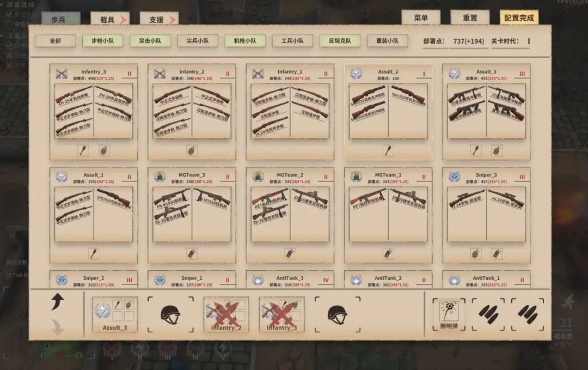Click the last empty shells support slot

pyautogui.click(x=528, y=314)
